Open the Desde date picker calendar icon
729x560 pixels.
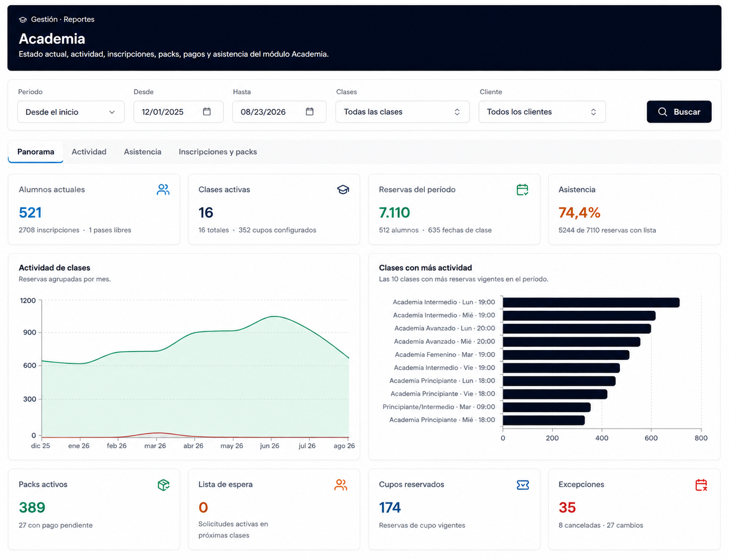(207, 112)
